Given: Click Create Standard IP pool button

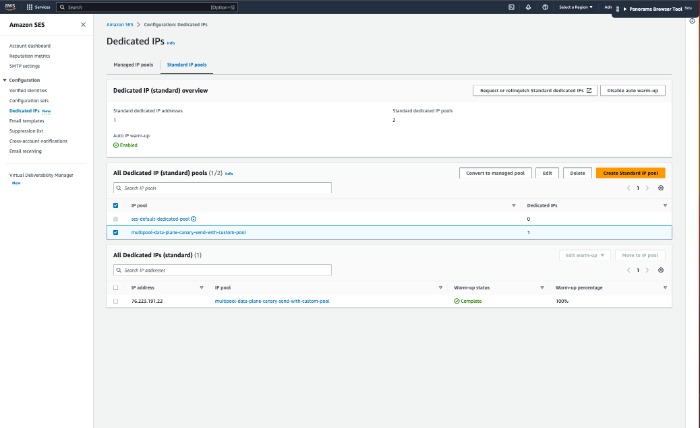Looking at the screenshot, I should [630, 173].
